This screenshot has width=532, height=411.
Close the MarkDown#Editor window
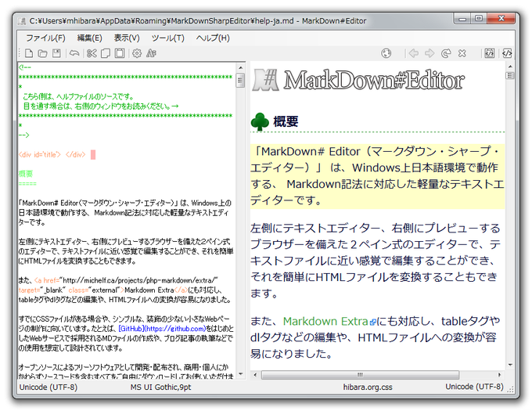click(501, 19)
